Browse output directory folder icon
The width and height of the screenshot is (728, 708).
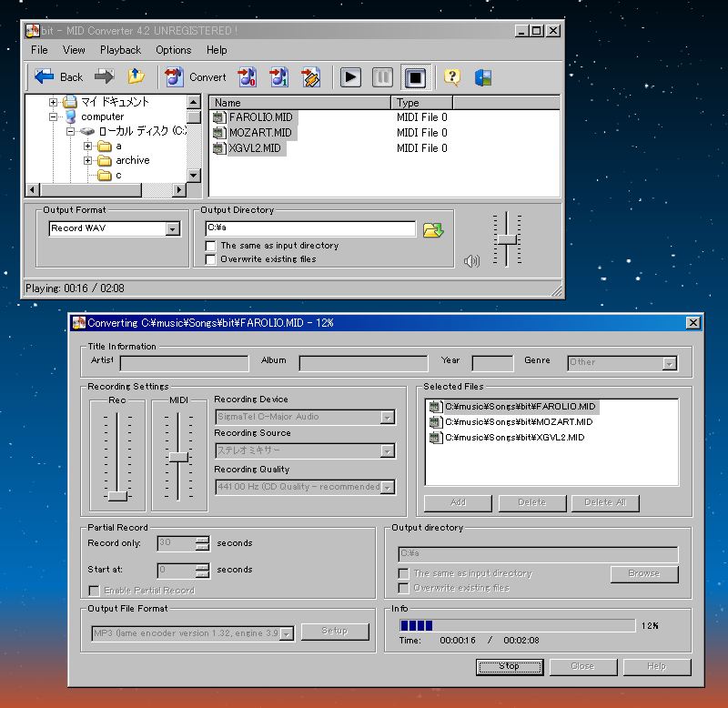(x=433, y=229)
